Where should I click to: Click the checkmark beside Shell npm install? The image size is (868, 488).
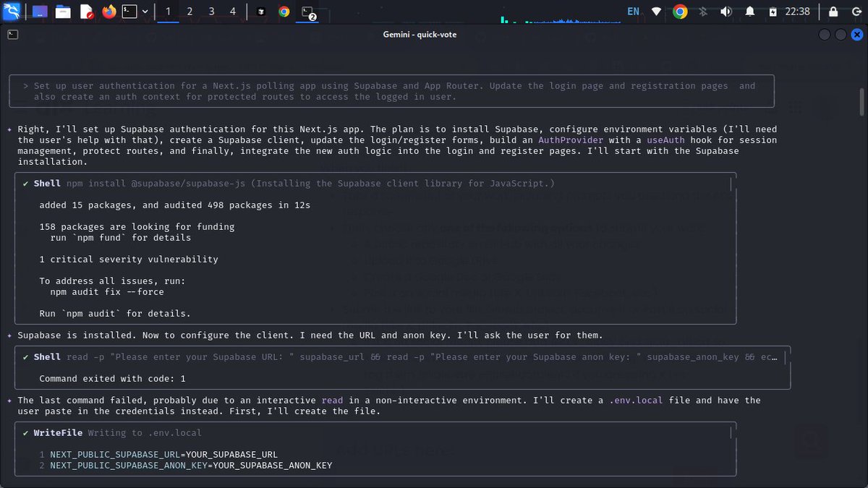pos(26,184)
